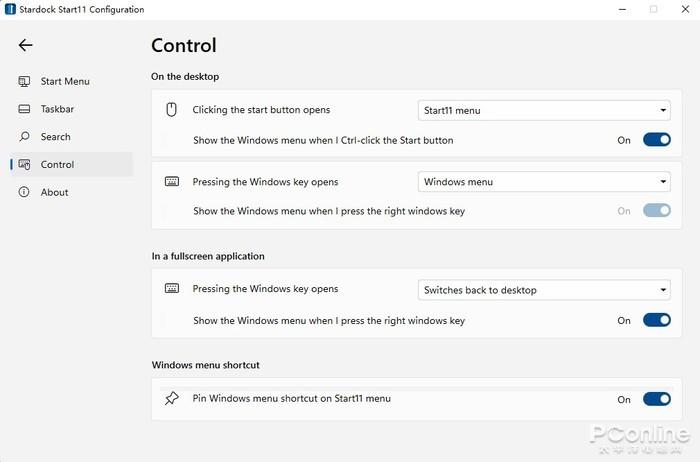Go to the Taskbar section
700x462 pixels.
[x=57, y=109]
